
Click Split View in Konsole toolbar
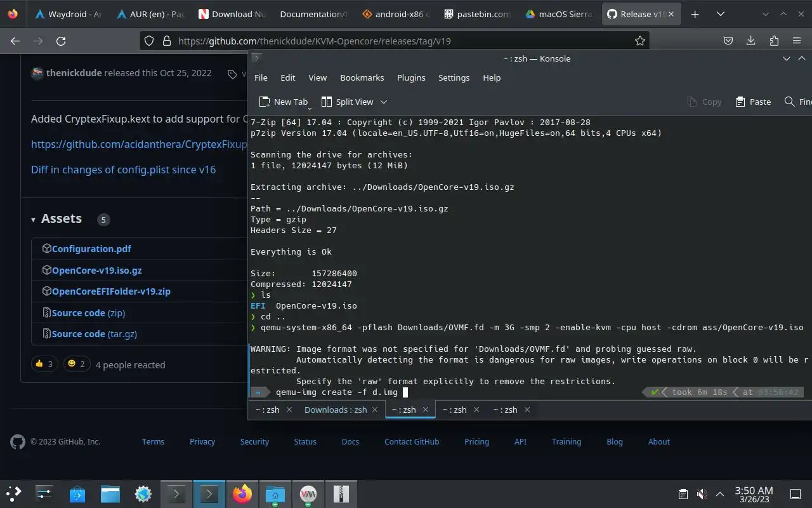pyautogui.click(x=348, y=102)
